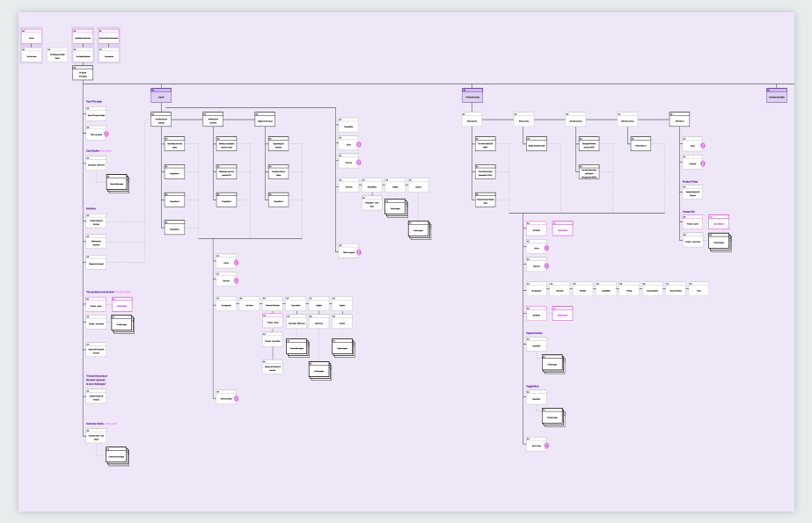Click the Product Finder heading label
Viewport: 812px width, 523px height.
[x=691, y=182]
